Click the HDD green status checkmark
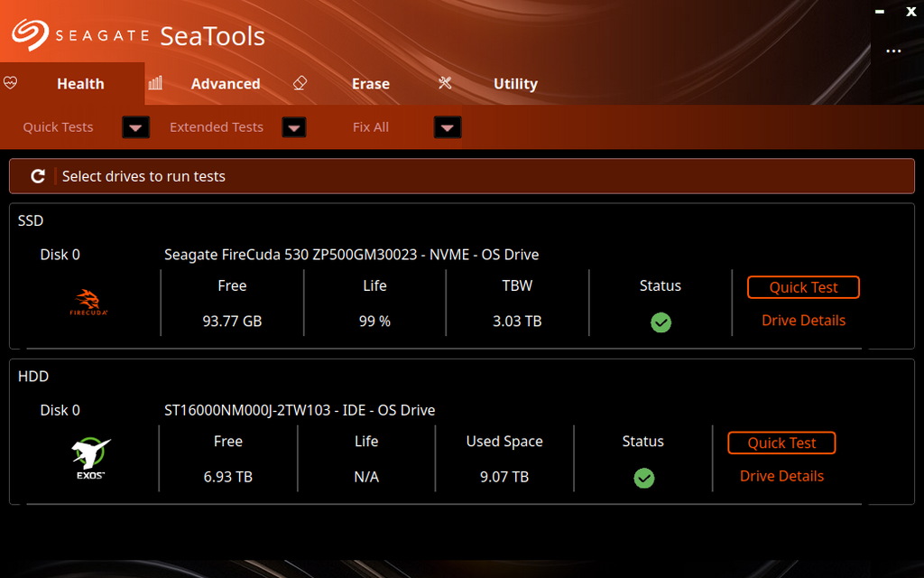Viewport: 924px width, 578px height. click(643, 479)
